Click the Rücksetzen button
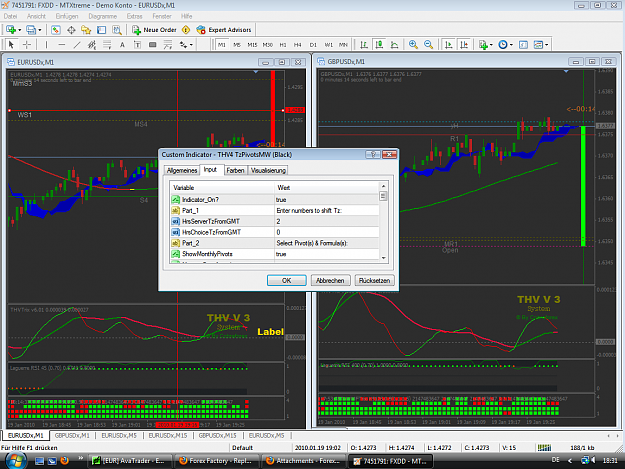Image resolution: width=625 pixels, height=469 pixels. [x=374, y=281]
